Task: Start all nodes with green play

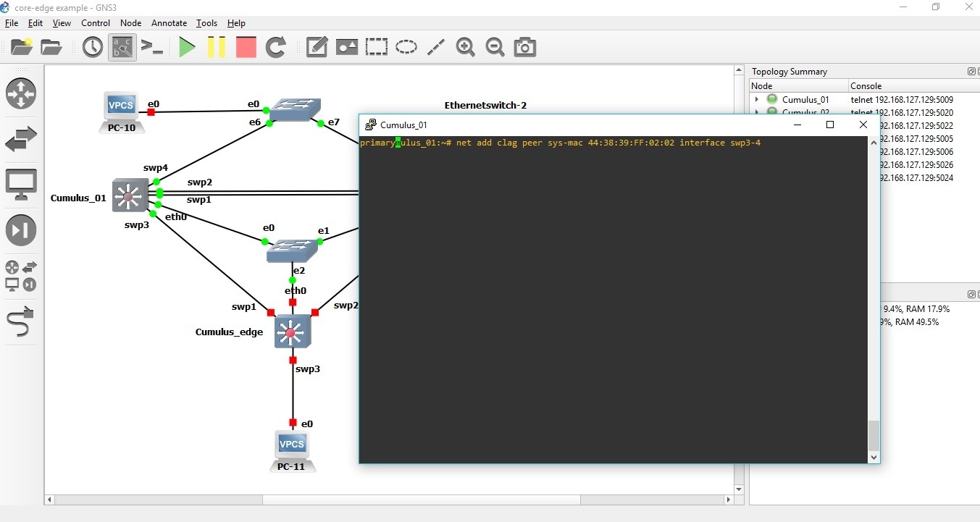Action: (187, 48)
